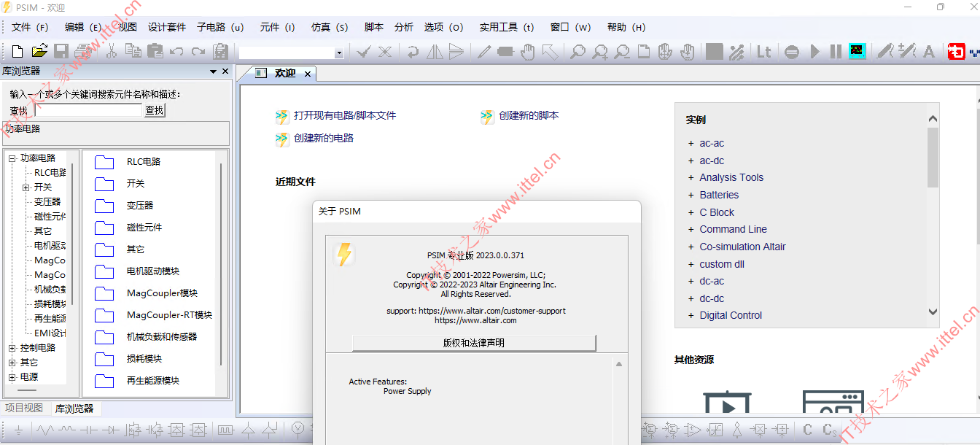Screen dimensions: 980x445
Task: Expand the 电源 tree node
Action: [x=12, y=377]
